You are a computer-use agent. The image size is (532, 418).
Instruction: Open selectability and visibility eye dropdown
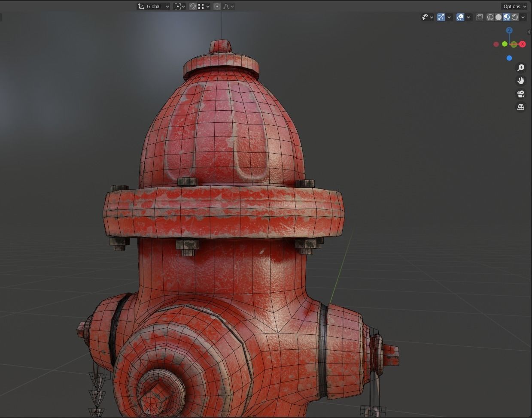427,17
